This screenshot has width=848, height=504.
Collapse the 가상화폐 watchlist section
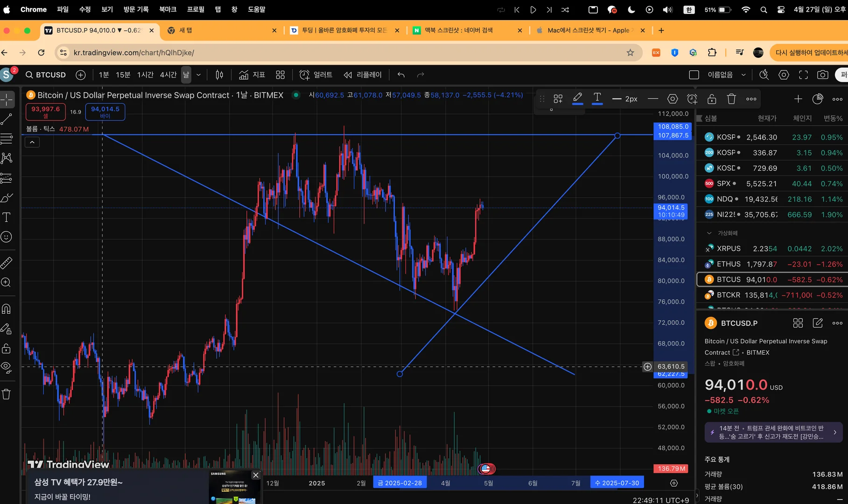[709, 233]
